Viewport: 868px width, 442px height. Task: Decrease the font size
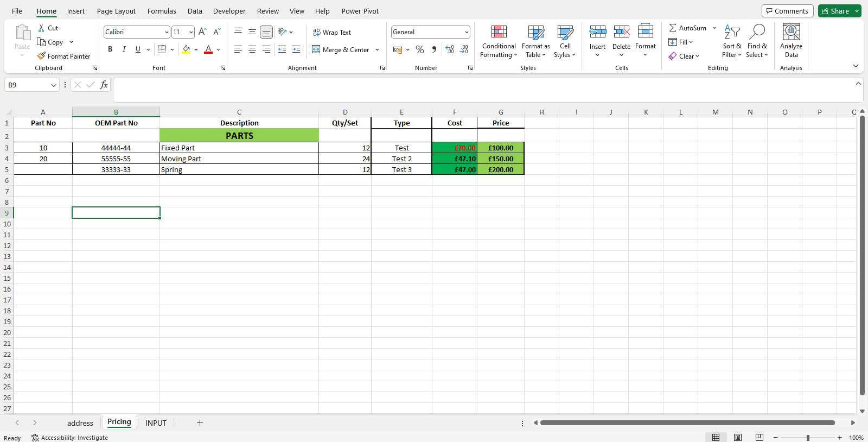216,32
